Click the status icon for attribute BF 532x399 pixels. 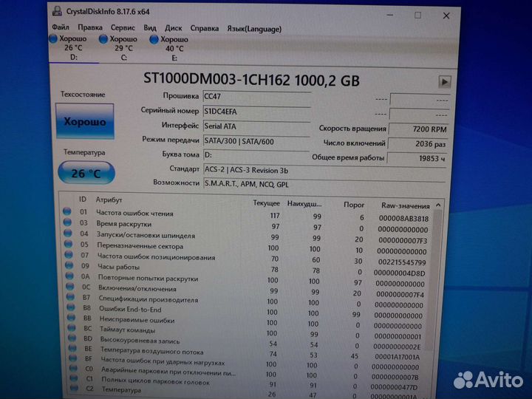(72, 358)
